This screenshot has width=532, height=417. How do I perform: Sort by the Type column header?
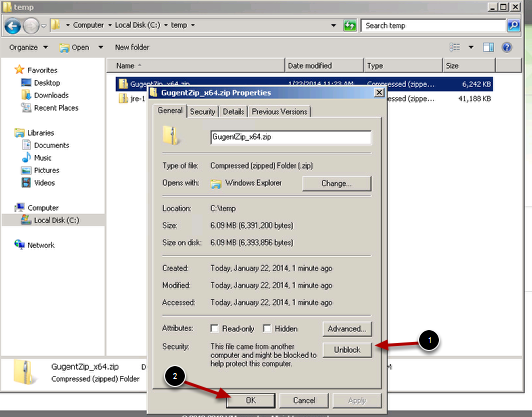coord(403,65)
